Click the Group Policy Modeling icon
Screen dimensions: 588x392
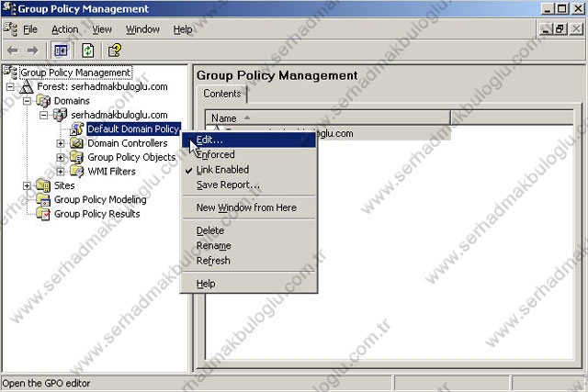[x=43, y=199]
